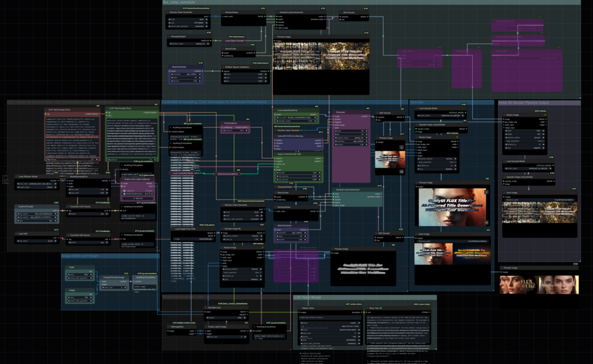This screenshot has height=364, width=593.
Task: Increase steps value in top BasicScheduler
Action: (200, 77)
